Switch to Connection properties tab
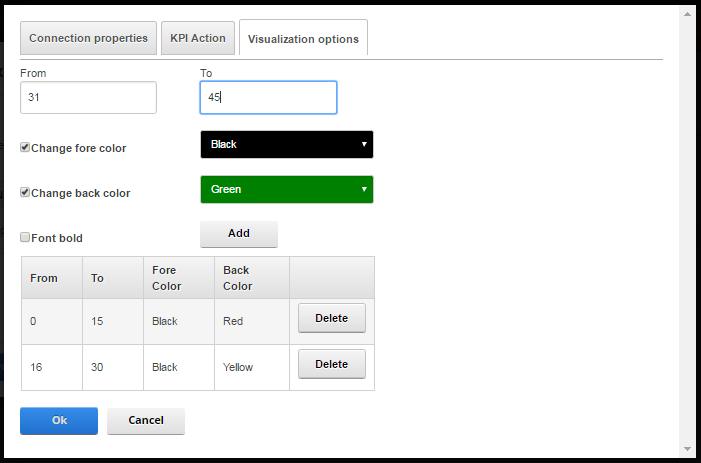 [x=89, y=38]
